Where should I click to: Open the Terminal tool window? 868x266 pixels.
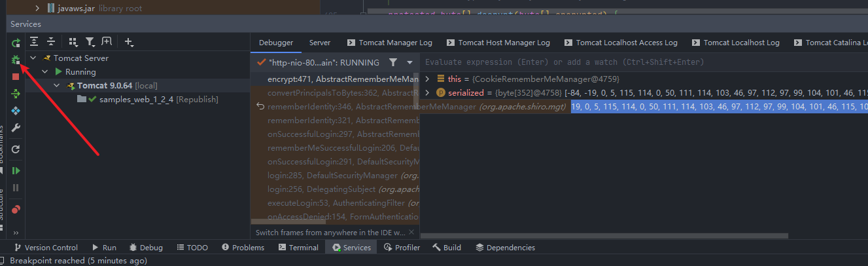298,248
